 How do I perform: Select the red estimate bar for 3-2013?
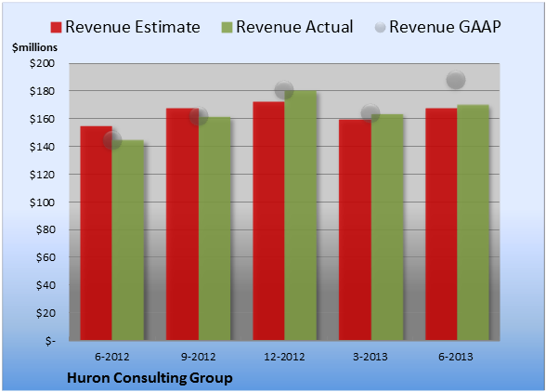[x=355, y=230]
